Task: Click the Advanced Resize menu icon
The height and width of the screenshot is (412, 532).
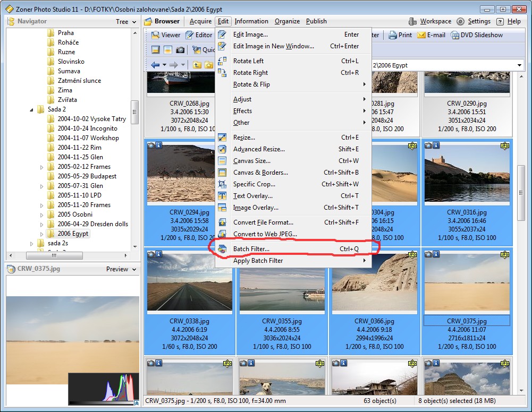Action: [222, 149]
